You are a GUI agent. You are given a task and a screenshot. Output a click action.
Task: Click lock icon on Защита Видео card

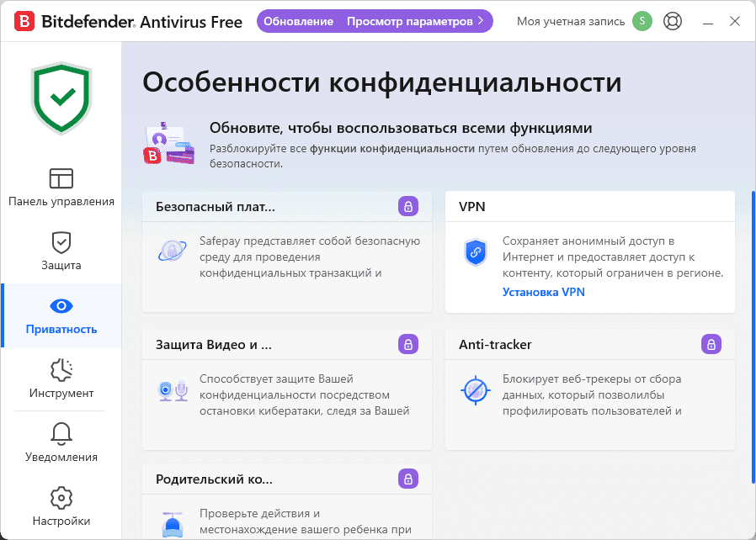coord(408,344)
